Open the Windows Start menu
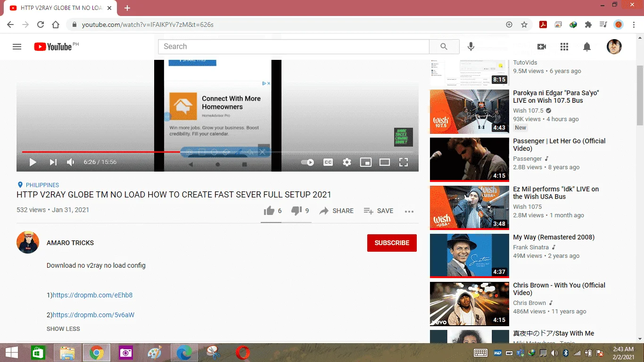644x362 pixels. pos(12,353)
